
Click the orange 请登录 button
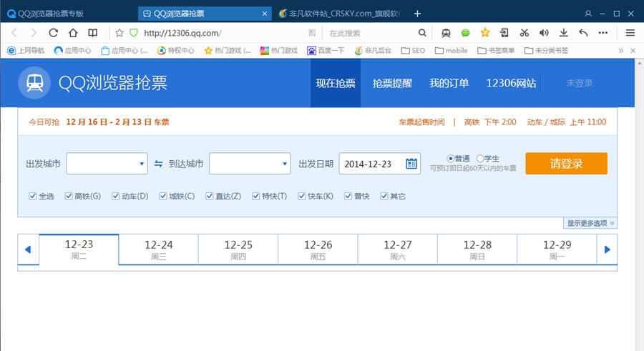[x=566, y=164]
